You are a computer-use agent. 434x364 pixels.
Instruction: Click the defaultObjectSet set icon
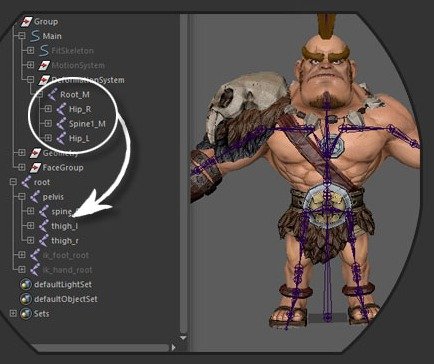point(26,299)
